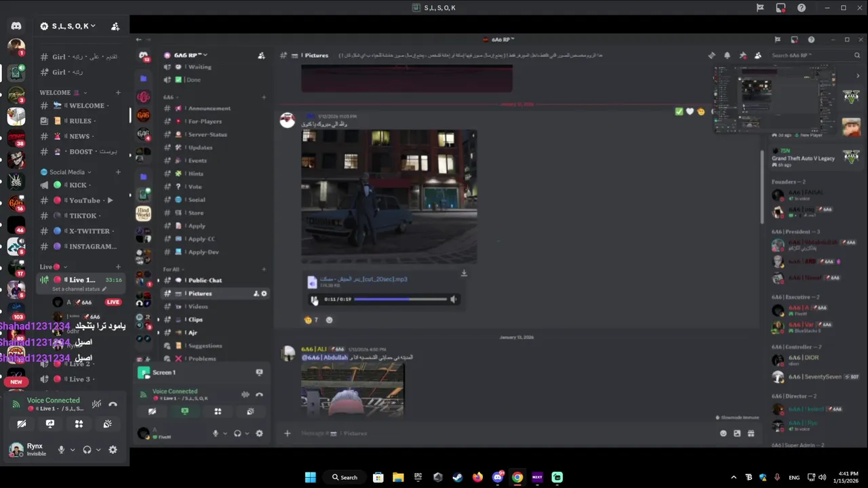Open soundboard in the Rynx voice panel
This screenshot has width=868, height=488.
pyautogui.click(x=107, y=424)
